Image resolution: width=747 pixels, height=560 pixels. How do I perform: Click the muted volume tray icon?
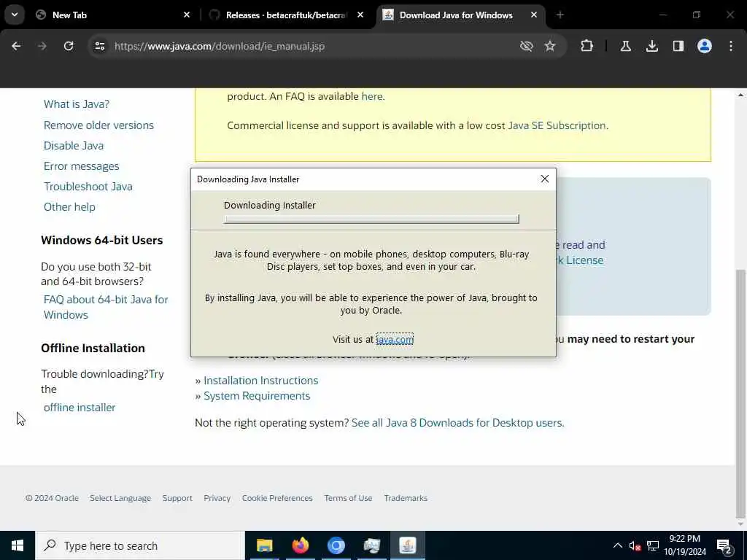(x=635, y=545)
